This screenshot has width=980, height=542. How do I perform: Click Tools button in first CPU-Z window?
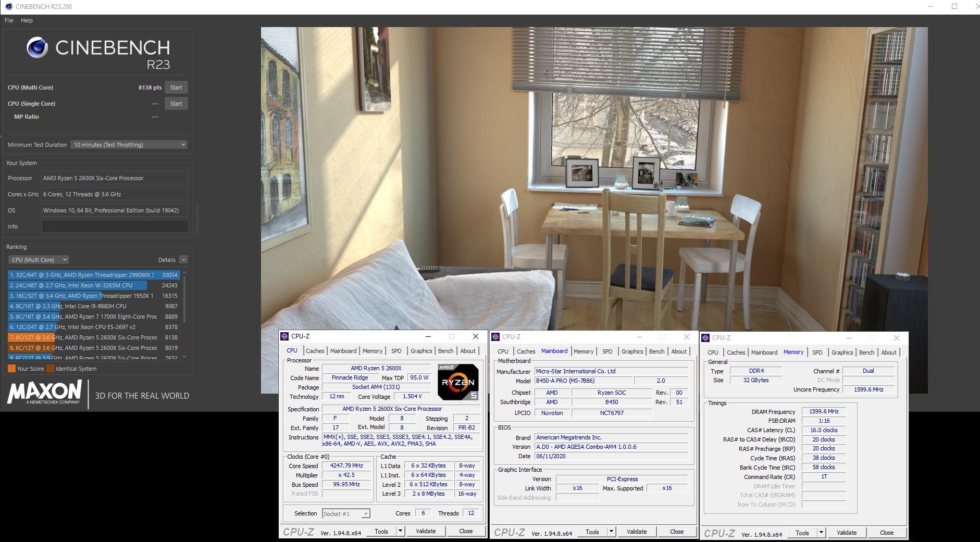click(x=381, y=531)
